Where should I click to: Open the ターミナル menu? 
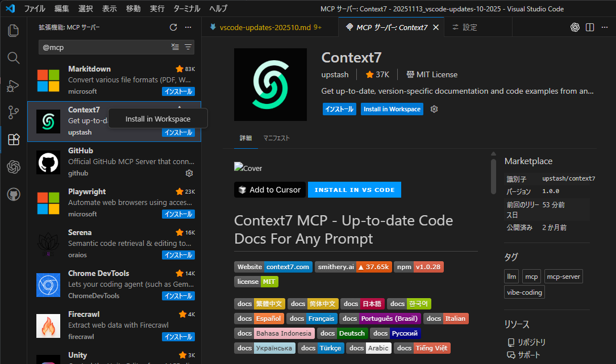click(x=187, y=9)
